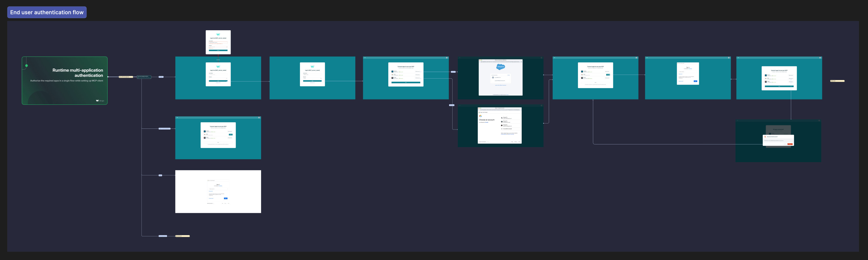Click the logo in the error-state login card
Screen dimensions: 868x260
coord(218,34)
